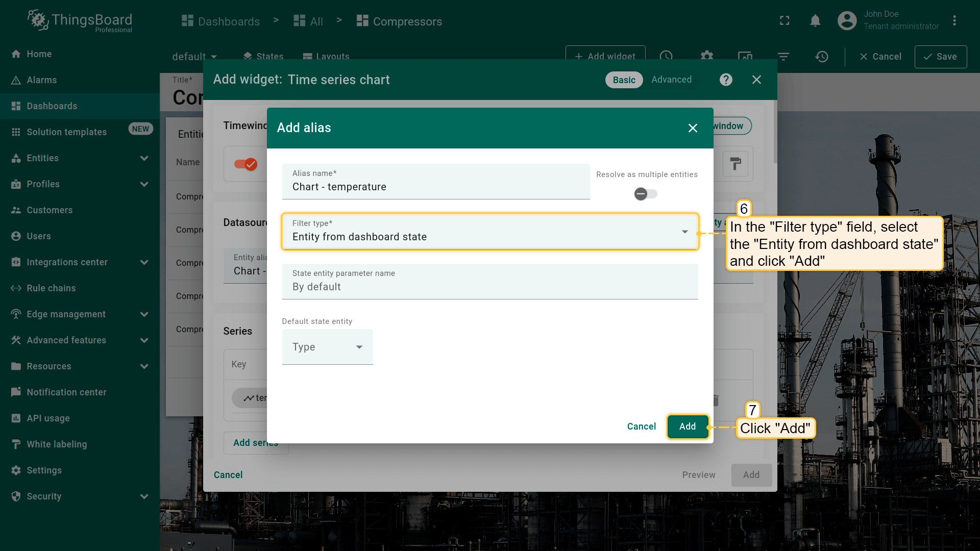Open Rule chains menu item
The image size is (980, 551).
(51, 288)
